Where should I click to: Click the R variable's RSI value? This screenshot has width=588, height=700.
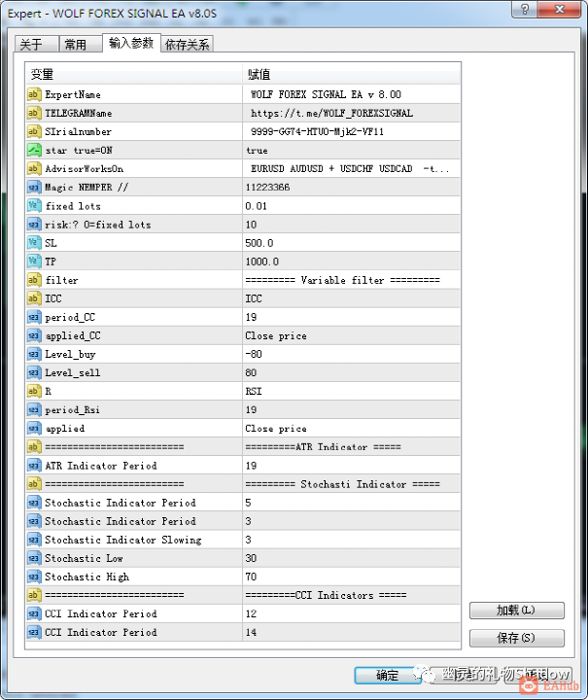(x=351, y=391)
